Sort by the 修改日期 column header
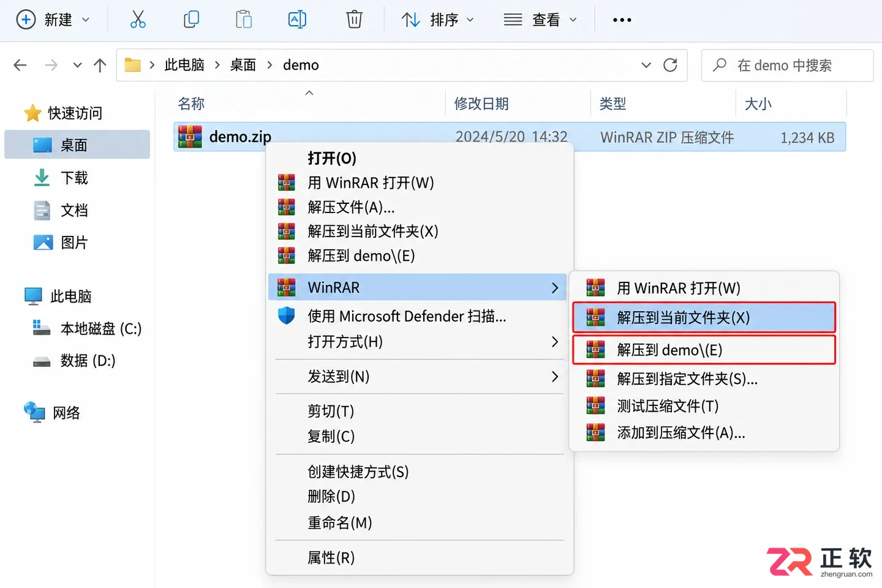 point(481,104)
